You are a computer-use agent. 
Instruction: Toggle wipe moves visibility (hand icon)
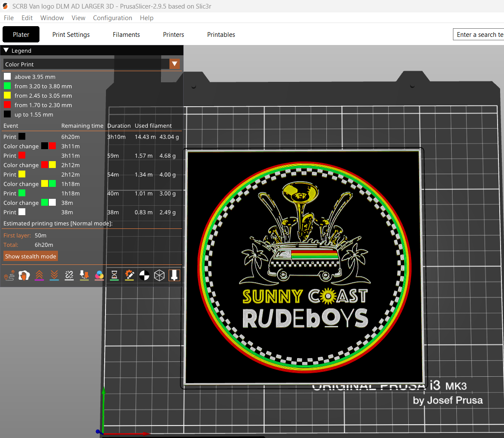click(x=24, y=276)
